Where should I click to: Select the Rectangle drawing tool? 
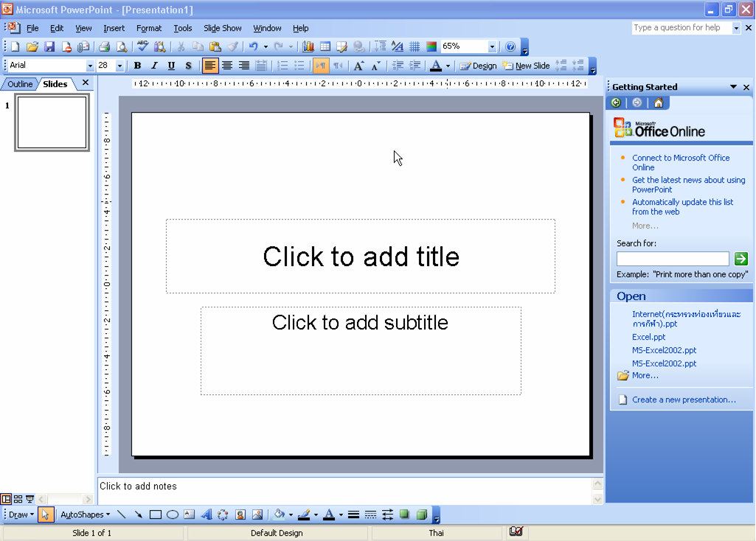coord(155,514)
